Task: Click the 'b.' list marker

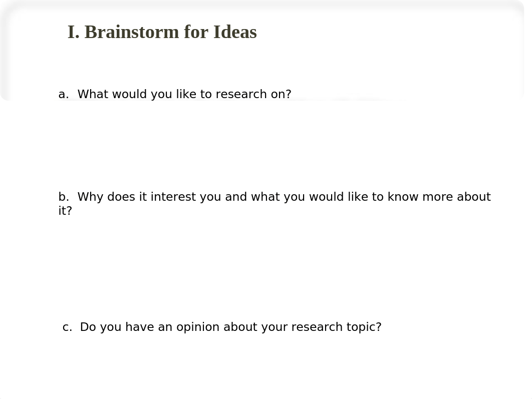Action: (x=64, y=197)
